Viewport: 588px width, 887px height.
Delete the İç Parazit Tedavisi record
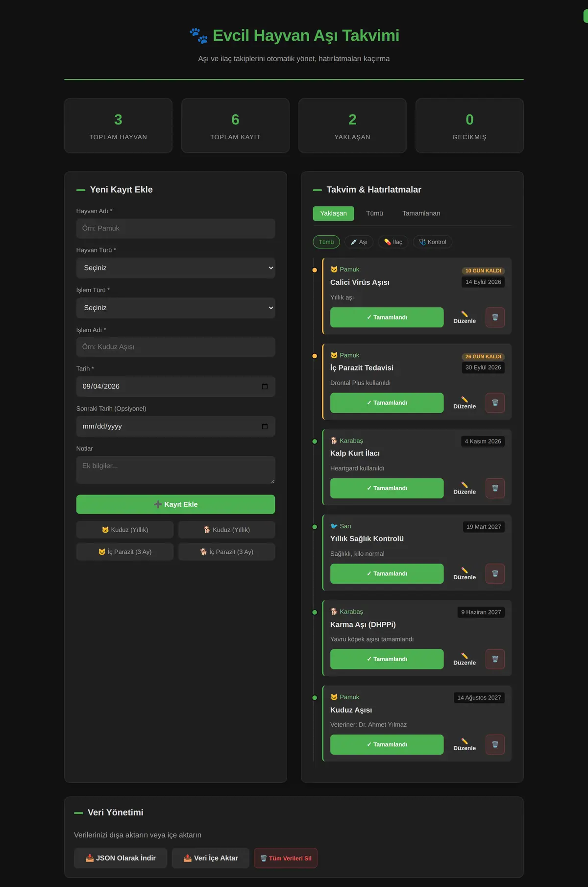click(x=495, y=403)
